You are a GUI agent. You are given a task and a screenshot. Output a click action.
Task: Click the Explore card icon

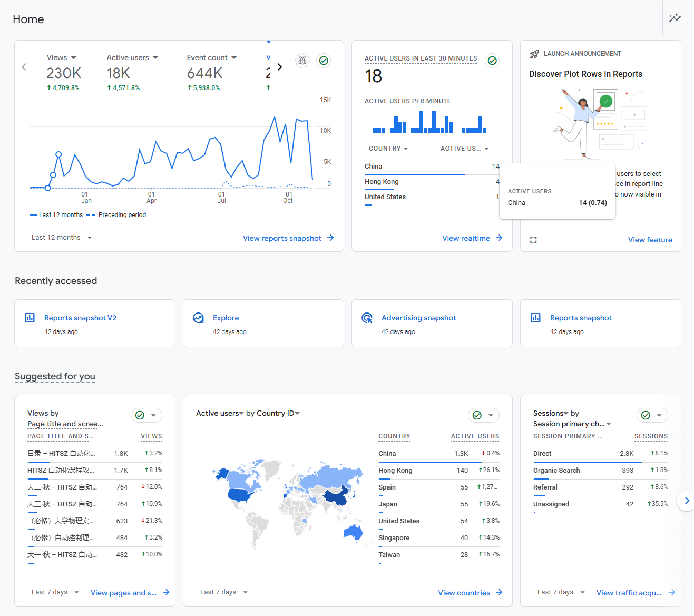[x=198, y=318]
